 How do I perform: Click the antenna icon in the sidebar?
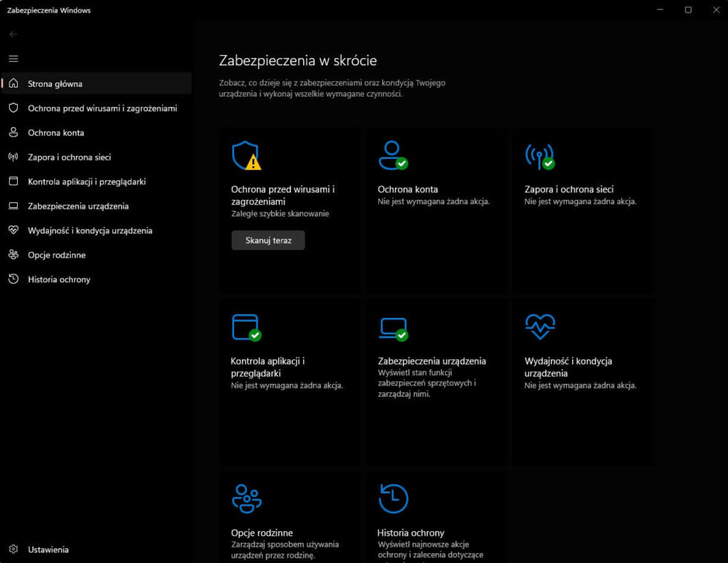13,157
